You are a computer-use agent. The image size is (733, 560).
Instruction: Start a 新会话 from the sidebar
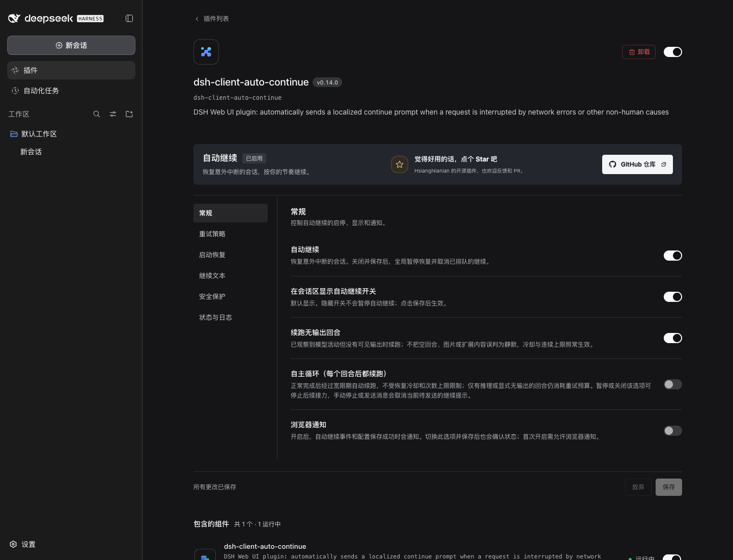tap(71, 45)
